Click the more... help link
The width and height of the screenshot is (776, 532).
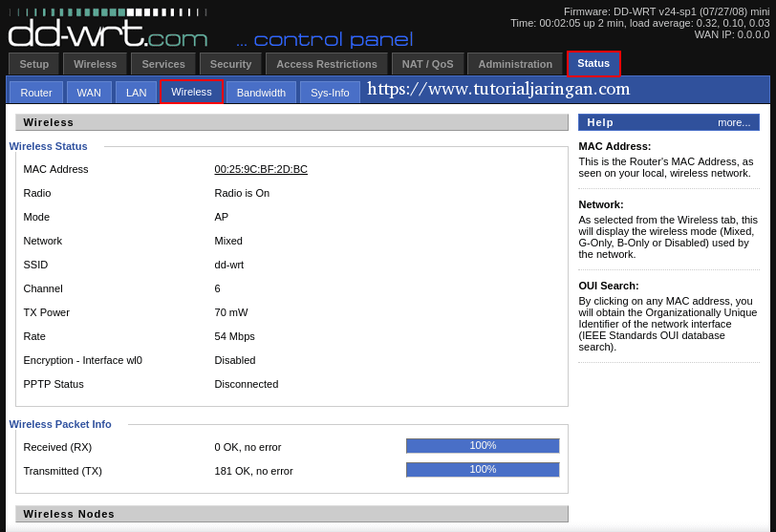734,122
